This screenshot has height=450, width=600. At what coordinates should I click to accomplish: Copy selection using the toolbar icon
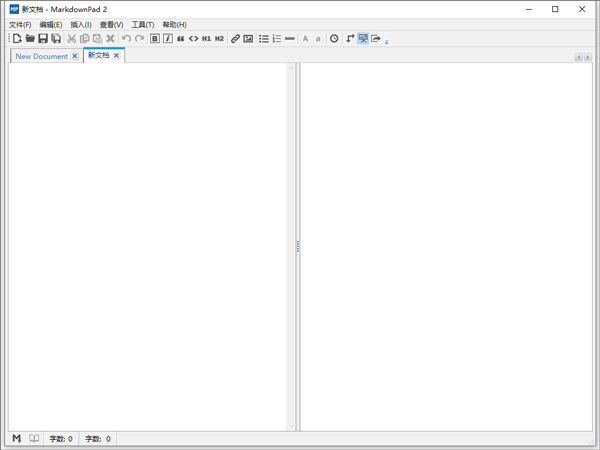click(x=85, y=39)
